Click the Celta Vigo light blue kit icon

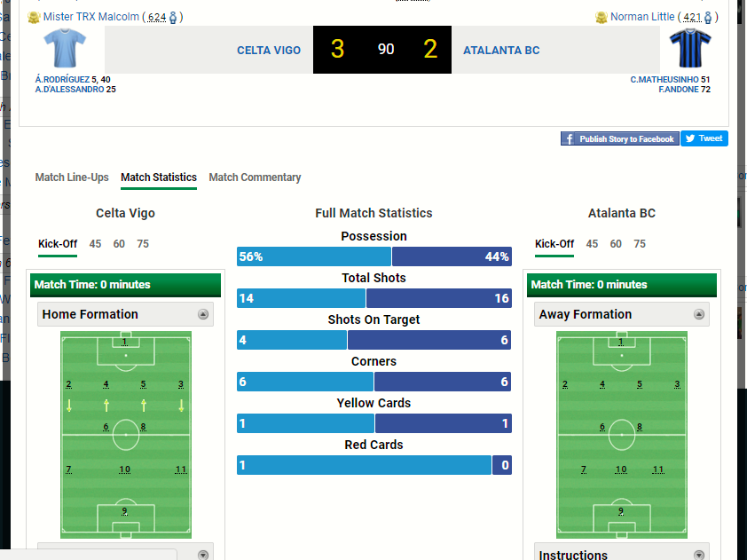click(66, 49)
